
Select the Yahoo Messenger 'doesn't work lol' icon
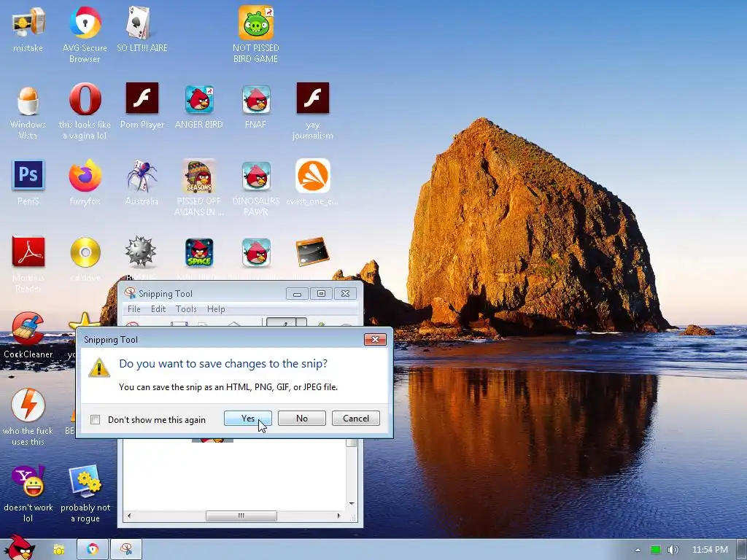pos(28,494)
